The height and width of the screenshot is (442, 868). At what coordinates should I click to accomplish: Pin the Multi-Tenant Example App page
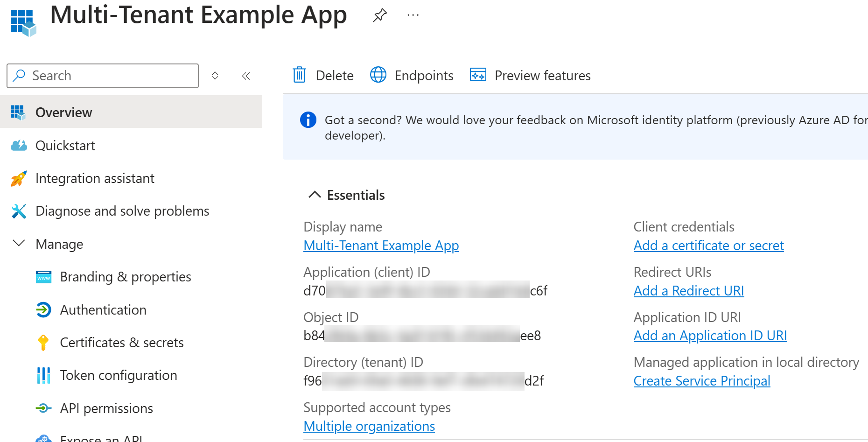pyautogui.click(x=380, y=15)
